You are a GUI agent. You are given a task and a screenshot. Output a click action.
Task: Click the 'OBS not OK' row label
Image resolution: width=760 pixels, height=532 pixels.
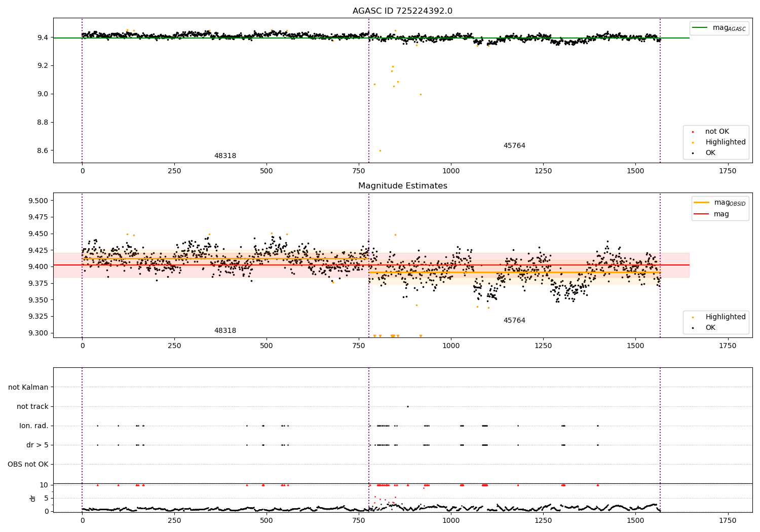[x=28, y=464]
